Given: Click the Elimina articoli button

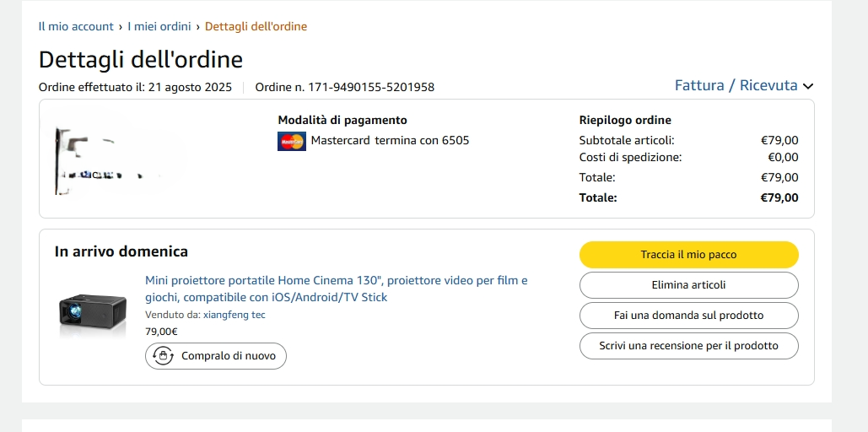Looking at the screenshot, I should 688,285.
